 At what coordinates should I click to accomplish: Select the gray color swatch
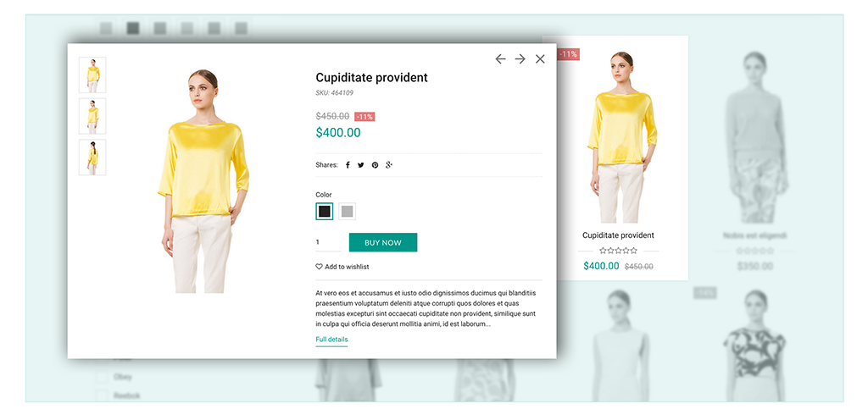(x=347, y=211)
